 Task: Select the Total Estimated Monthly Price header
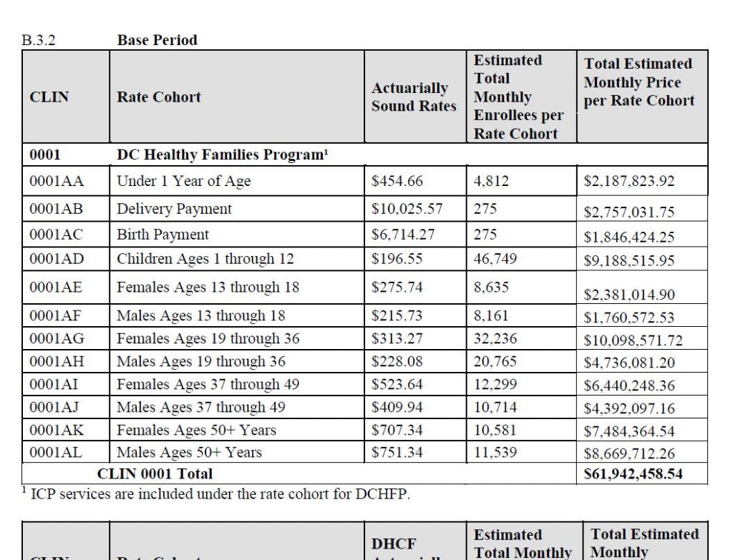tap(639, 82)
